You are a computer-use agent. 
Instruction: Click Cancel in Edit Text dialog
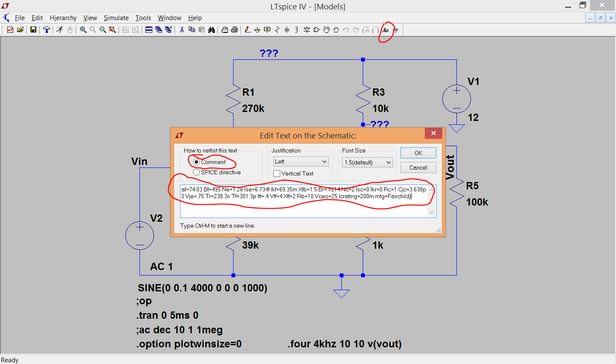click(x=418, y=167)
